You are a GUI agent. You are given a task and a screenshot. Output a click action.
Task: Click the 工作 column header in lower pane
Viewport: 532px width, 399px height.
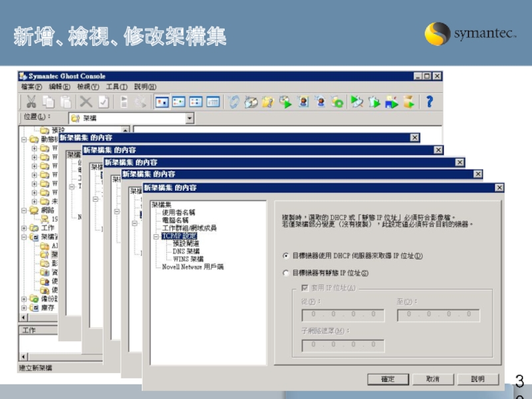(38, 330)
